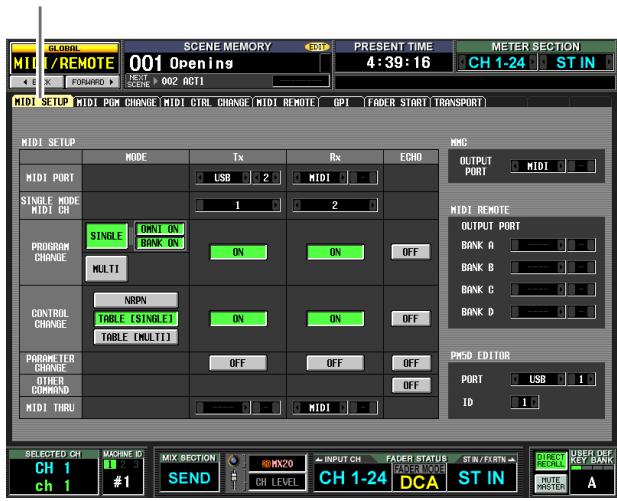This screenshot has height=501, width=617.
Task: Open the TRANSPORT tab
Action: tap(458, 102)
